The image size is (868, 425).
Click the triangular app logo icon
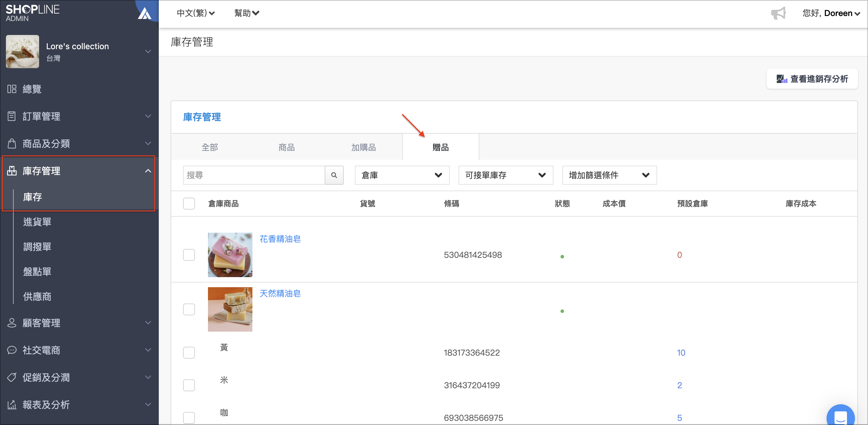[145, 13]
